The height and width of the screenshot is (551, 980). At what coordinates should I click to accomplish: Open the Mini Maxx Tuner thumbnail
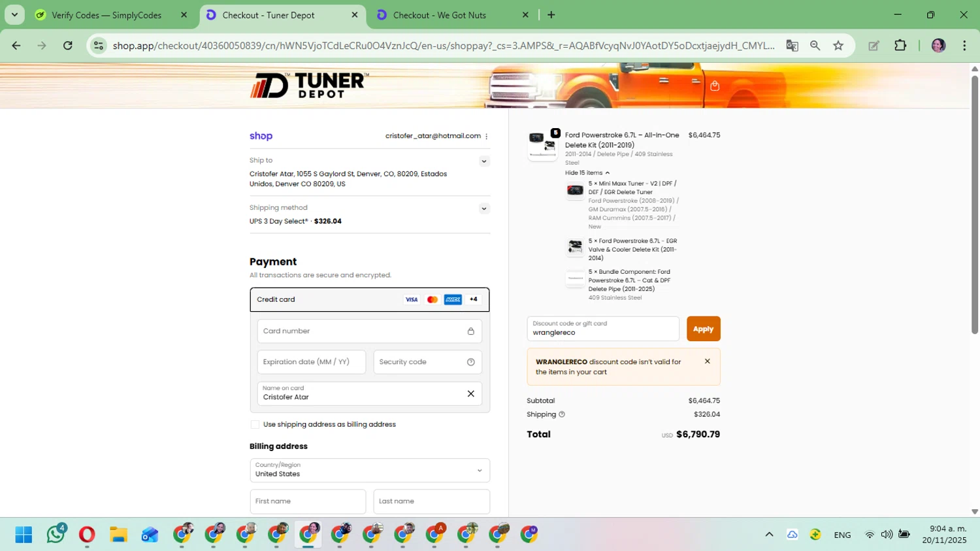[575, 190]
